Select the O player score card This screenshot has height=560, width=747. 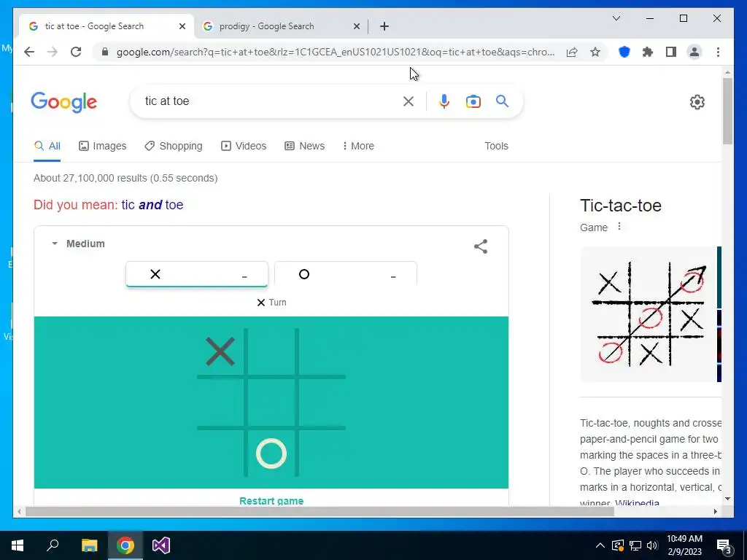346,274
